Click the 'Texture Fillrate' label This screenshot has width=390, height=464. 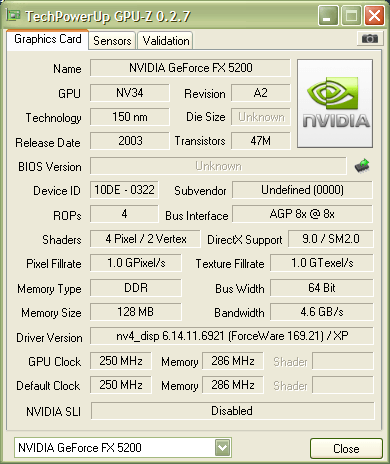tap(230, 264)
